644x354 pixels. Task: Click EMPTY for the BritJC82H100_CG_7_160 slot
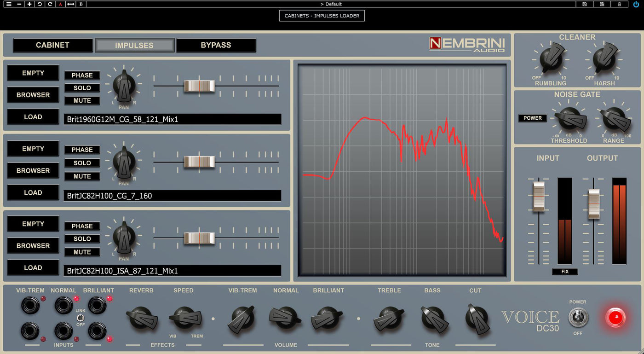click(33, 149)
